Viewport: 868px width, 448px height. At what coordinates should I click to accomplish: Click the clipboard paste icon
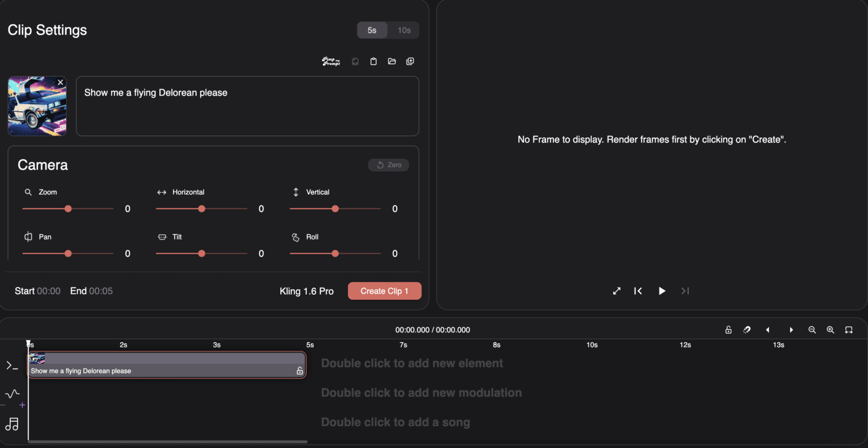click(x=373, y=61)
